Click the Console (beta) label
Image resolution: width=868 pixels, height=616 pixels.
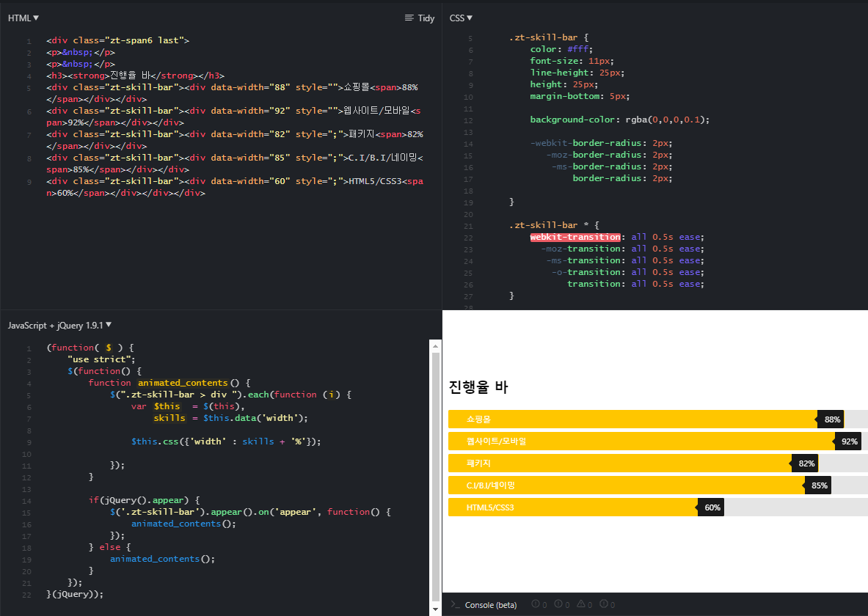[x=491, y=605]
